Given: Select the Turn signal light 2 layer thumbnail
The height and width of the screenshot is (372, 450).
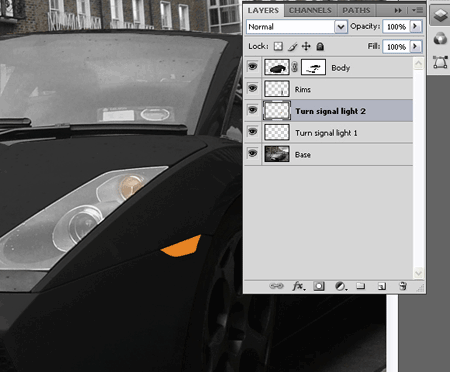Looking at the screenshot, I should coord(277,111).
